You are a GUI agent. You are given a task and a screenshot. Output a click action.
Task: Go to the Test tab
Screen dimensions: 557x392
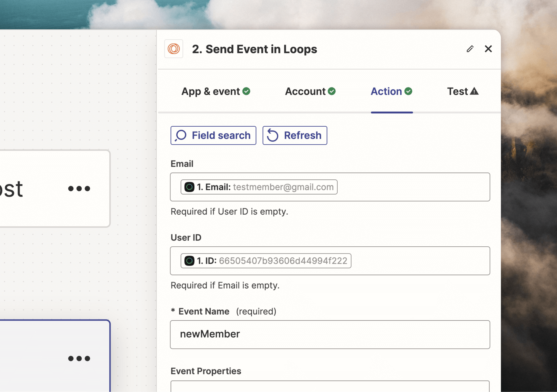(463, 92)
